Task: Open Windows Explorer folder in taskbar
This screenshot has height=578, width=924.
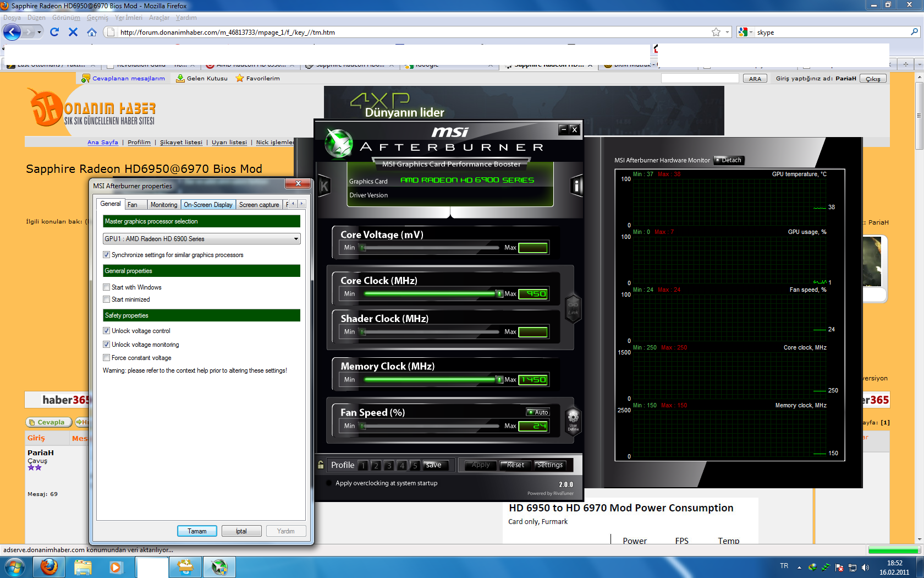Action: point(82,566)
